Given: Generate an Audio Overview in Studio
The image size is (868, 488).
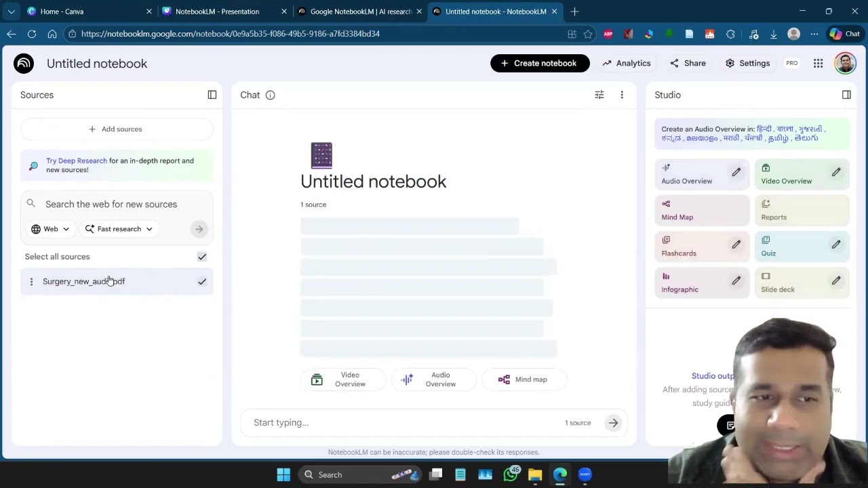Looking at the screenshot, I should coord(702,174).
